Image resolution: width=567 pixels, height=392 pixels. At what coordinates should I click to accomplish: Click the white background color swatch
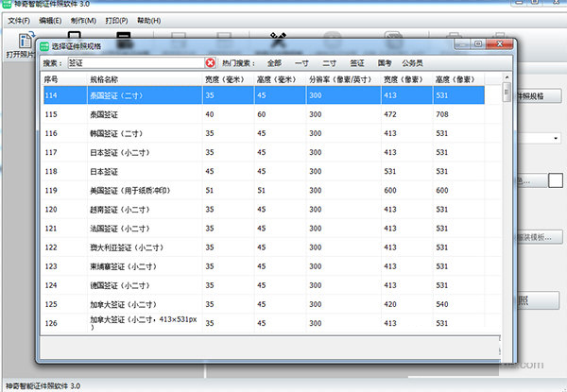point(556,179)
